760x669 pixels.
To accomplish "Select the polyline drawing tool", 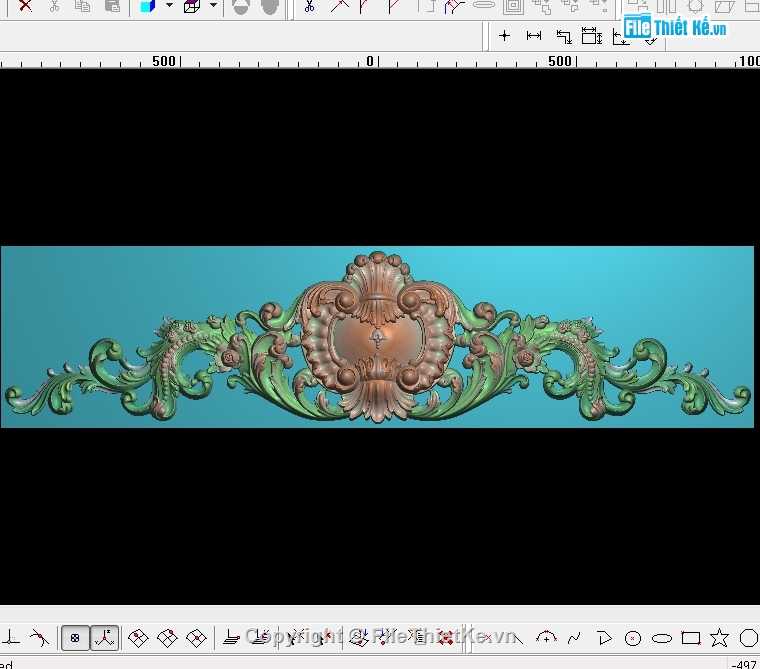I will tap(604, 638).
